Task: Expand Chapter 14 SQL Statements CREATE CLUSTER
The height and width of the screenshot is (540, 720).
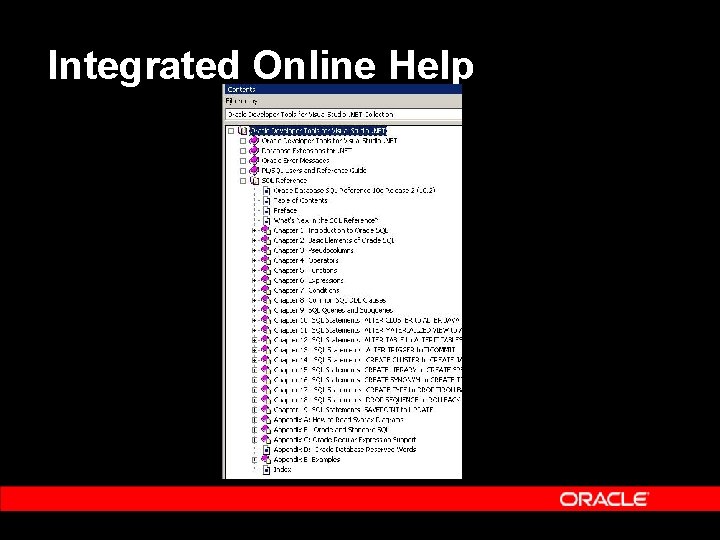Action: click(254, 360)
